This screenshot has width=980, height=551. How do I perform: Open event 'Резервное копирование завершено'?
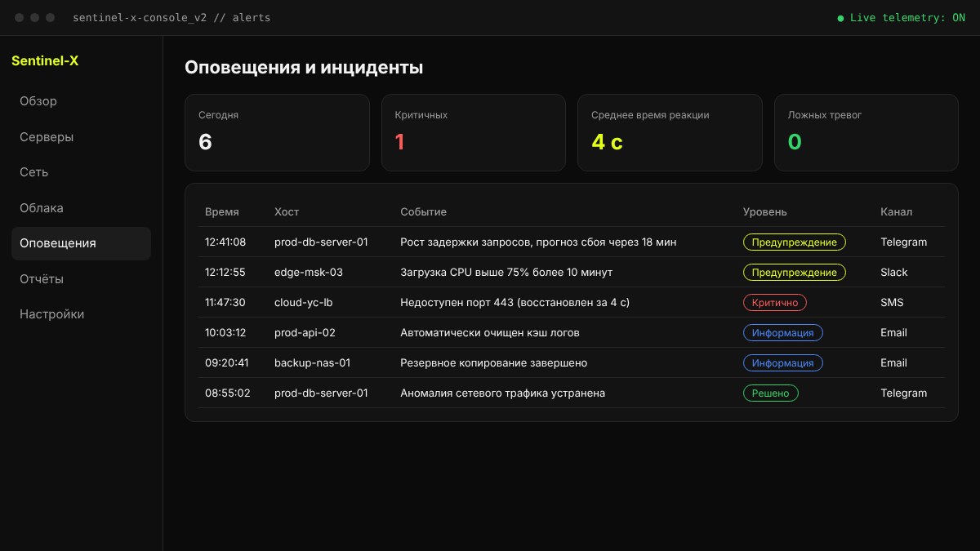point(493,363)
